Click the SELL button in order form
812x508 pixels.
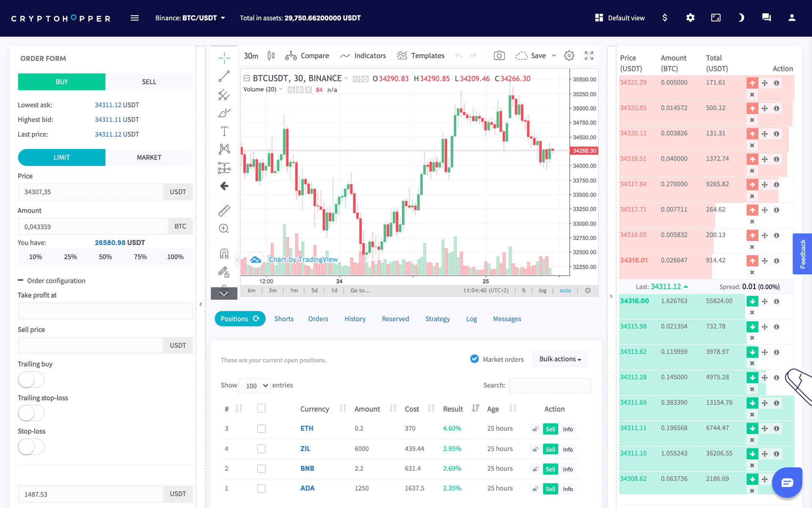148,82
